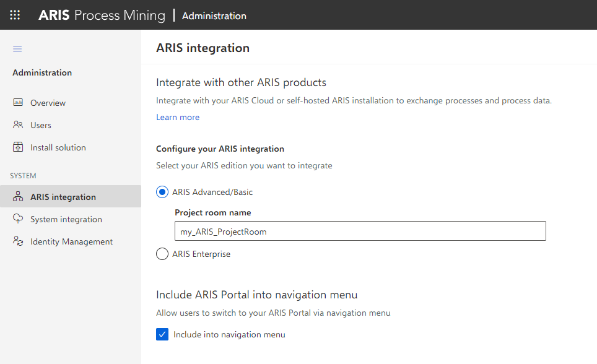Image resolution: width=597 pixels, height=364 pixels.
Task: Click the Users people icon
Action: click(x=18, y=124)
